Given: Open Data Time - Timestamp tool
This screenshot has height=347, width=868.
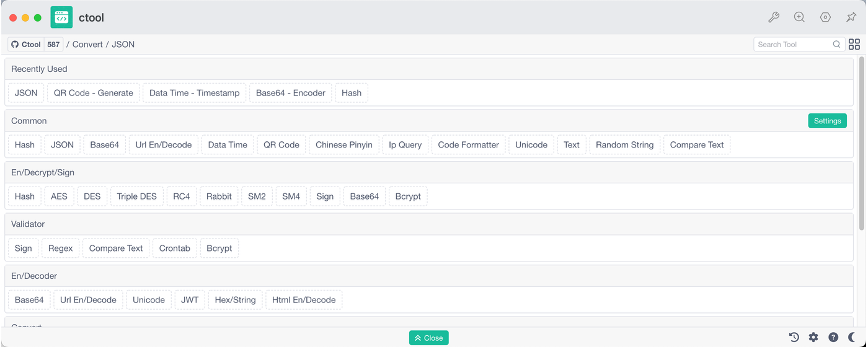Looking at the screenshot, I should pos(195,93).
